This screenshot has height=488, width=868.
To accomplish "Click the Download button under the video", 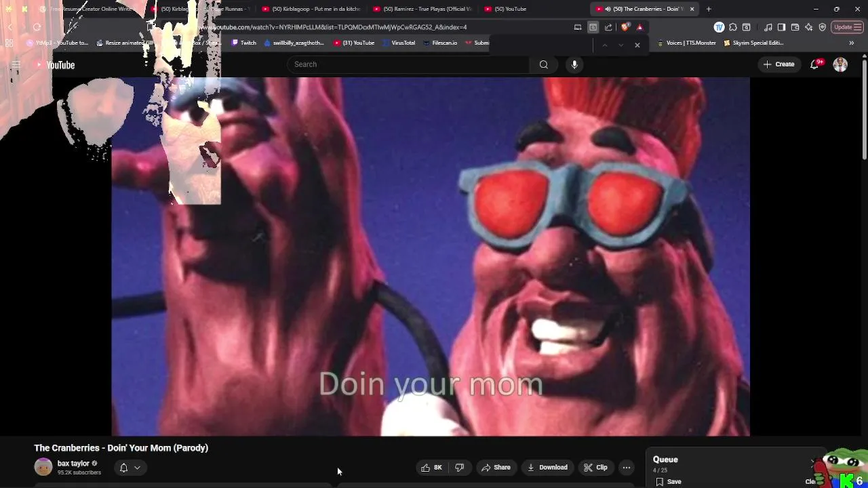I will 547,467.
